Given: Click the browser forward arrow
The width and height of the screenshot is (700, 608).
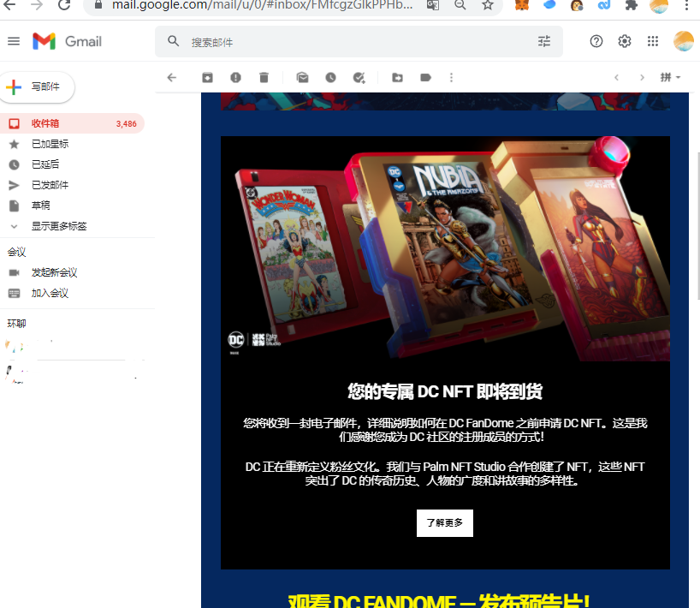Looking at the screenshot, I should (x=37, y=5).
